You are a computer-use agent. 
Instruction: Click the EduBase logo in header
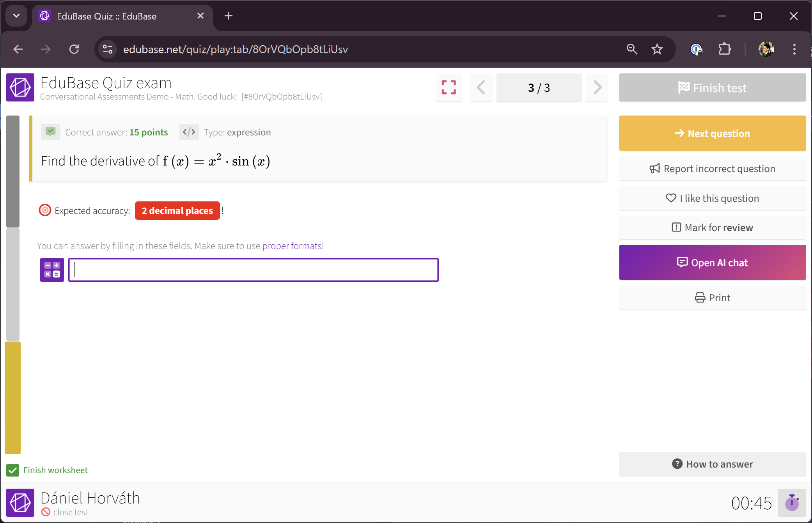(20, 87)
